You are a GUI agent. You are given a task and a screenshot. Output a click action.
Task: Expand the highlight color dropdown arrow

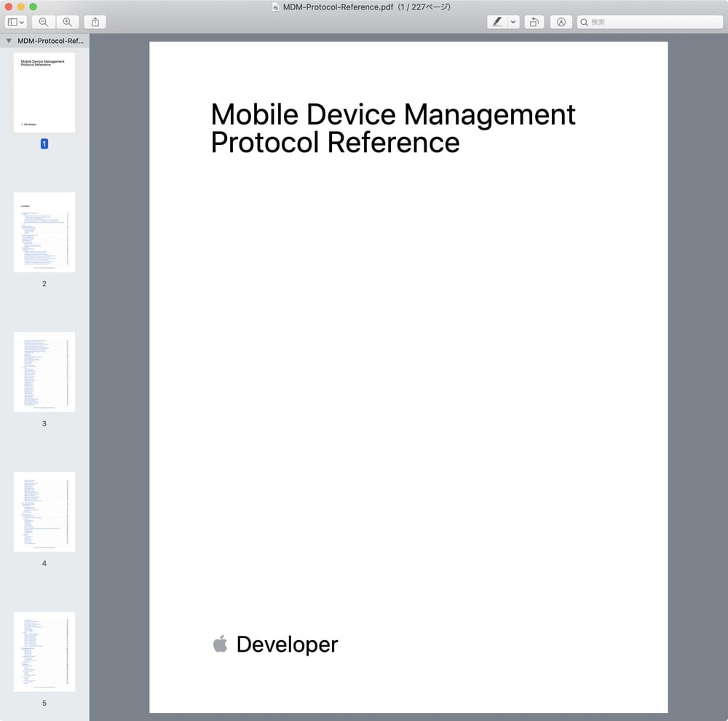coord(513,22)
